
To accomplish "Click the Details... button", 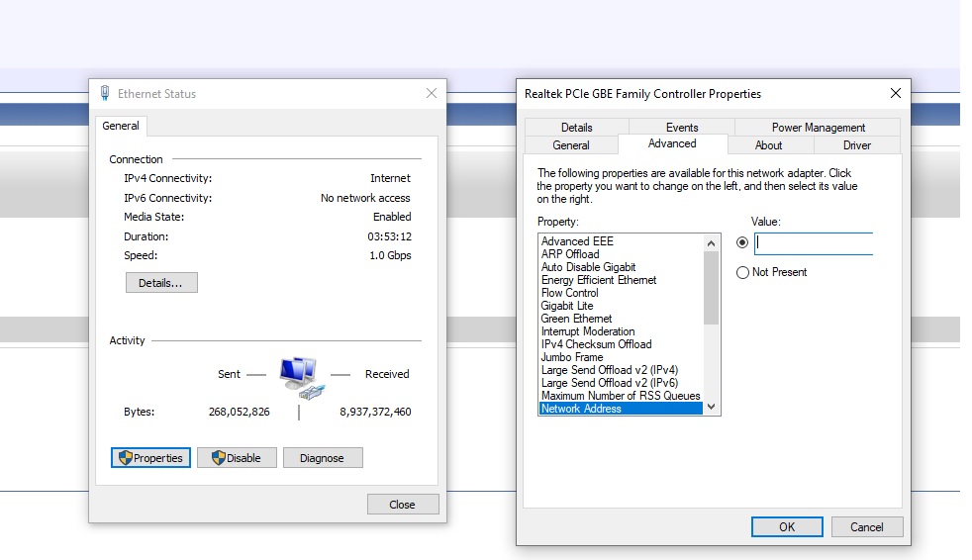I will (x=161, y=283).
